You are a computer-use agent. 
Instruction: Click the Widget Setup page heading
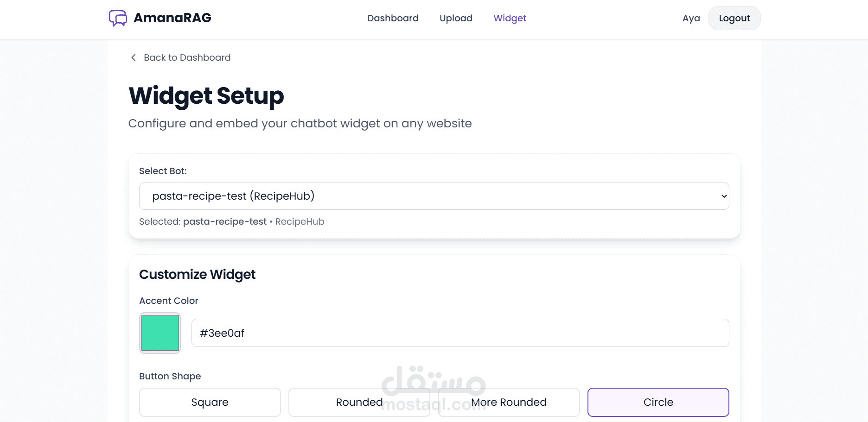(x=206, y=96)
